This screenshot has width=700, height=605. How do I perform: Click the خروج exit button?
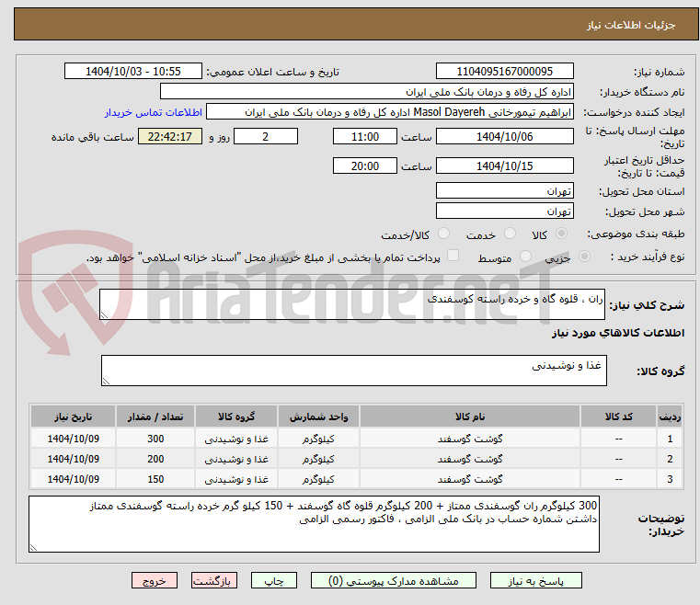pyautogui.click(x=154, y=580)
